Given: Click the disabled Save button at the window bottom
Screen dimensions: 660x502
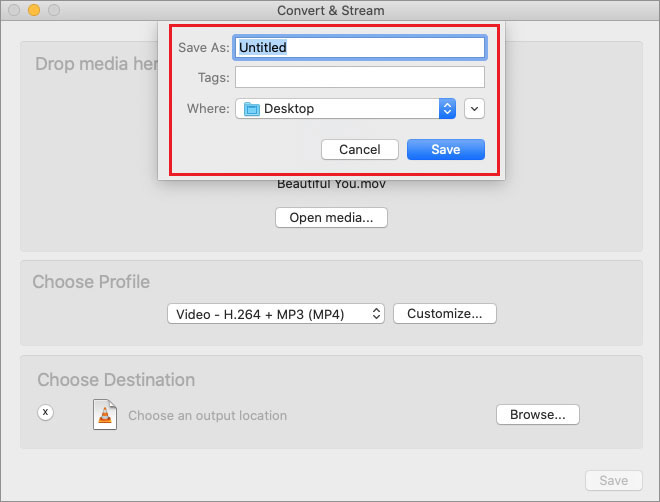Looking at the screenshot, I should pos(613,481).
